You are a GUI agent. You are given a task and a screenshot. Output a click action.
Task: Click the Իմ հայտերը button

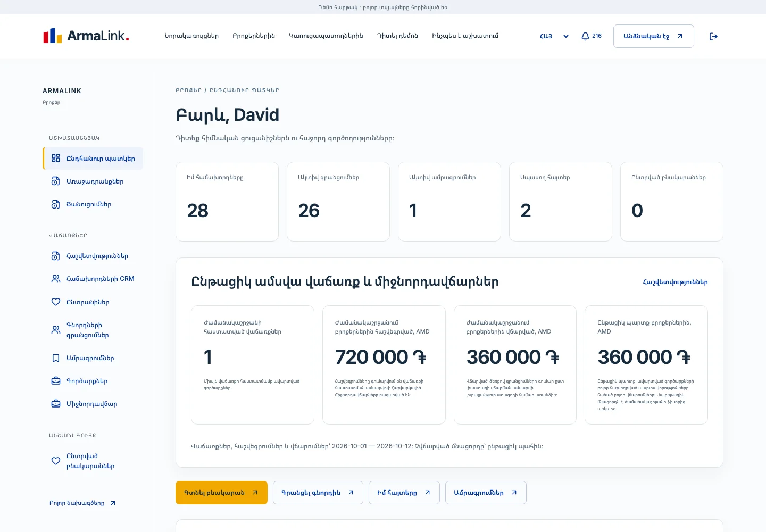coord(404,493)
